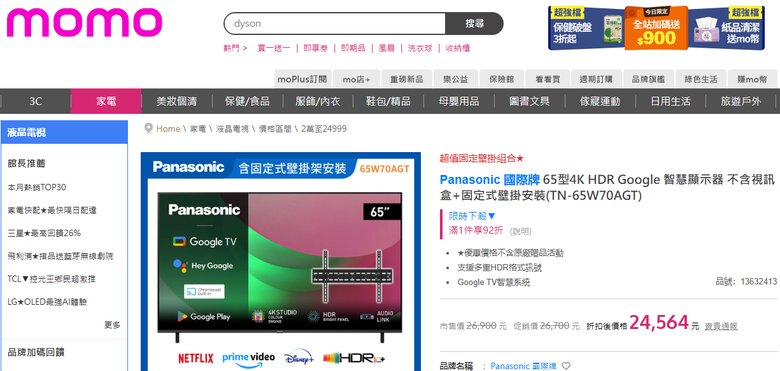Open the 全站加碼送$900 banner

pos(656,28)
